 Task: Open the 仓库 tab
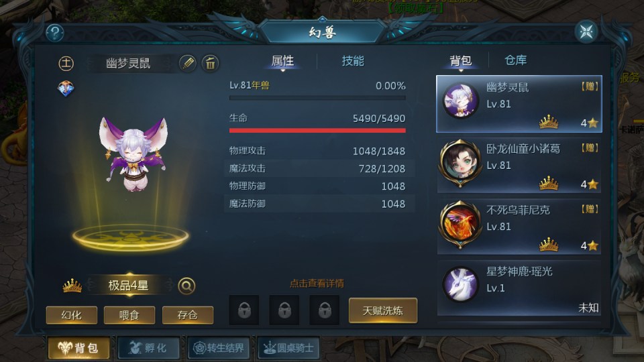515,60
